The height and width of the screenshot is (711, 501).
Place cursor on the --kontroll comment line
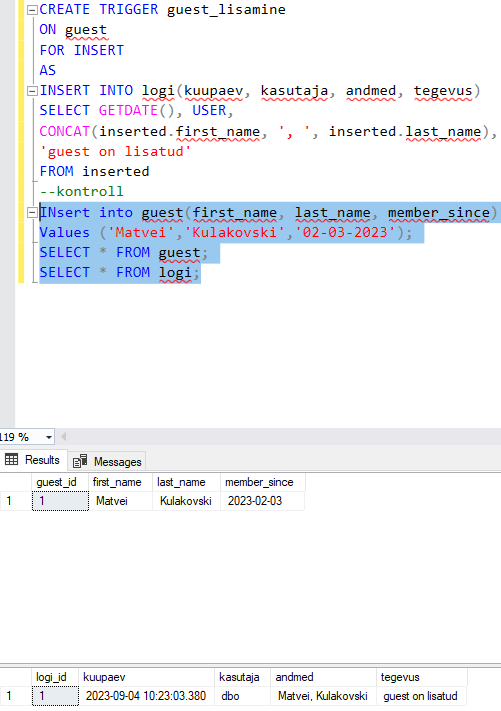pos(82,191)
